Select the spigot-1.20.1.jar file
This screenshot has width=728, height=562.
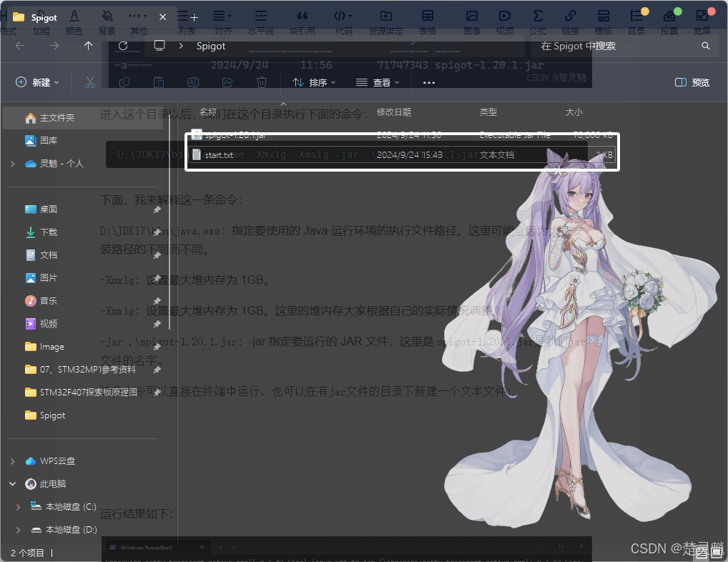pyautogui.click(x=402, y=135)
